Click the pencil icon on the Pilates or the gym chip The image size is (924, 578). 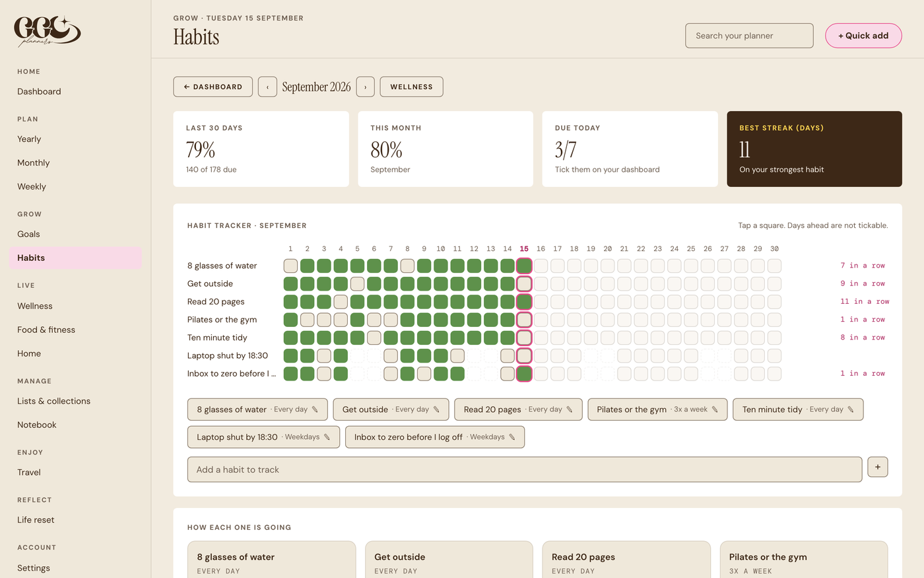(715, 410)
